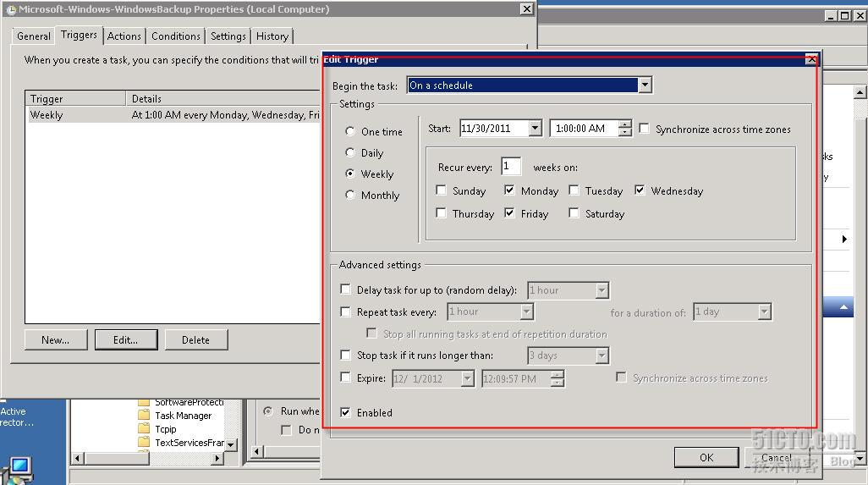The height and width of the screenshot is (485, 868).
Task: Check the Tuesday checkbox
Action: (x=574, y=190)
